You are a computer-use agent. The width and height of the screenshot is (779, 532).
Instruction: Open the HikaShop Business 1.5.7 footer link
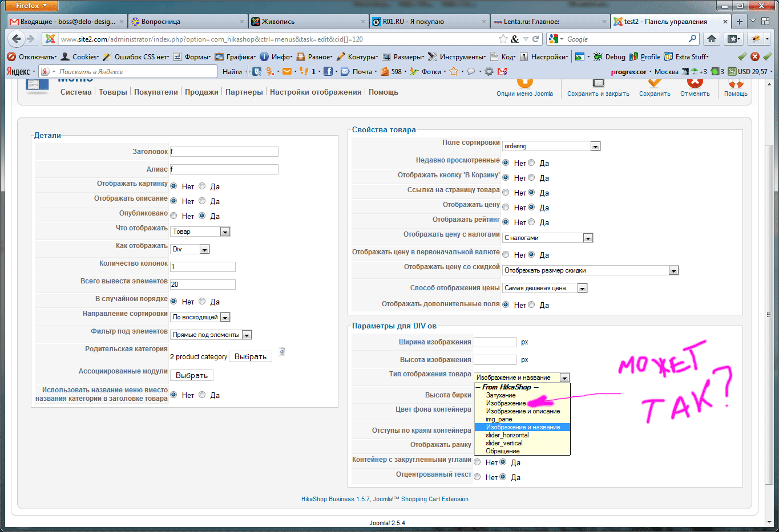pyautogui.click(x=385, y=499)
